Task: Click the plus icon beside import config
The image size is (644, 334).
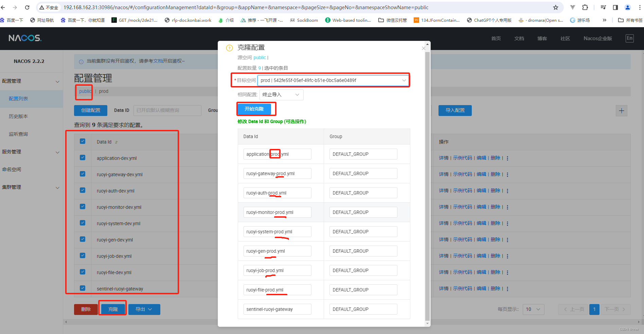Action: (x=622, y=111)
